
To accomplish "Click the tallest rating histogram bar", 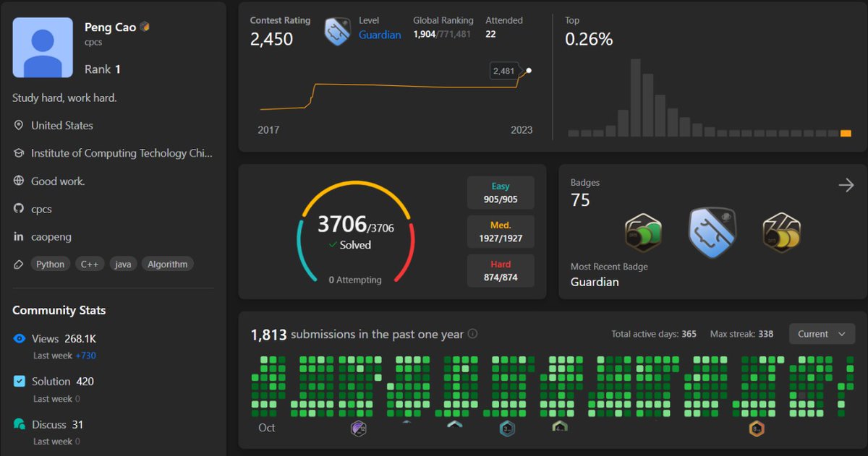I will [636, 98].
